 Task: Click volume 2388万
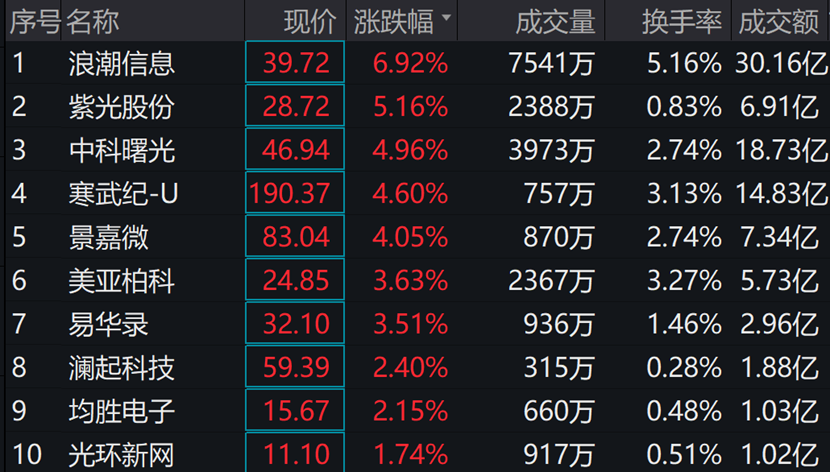(x=551, y=107)
